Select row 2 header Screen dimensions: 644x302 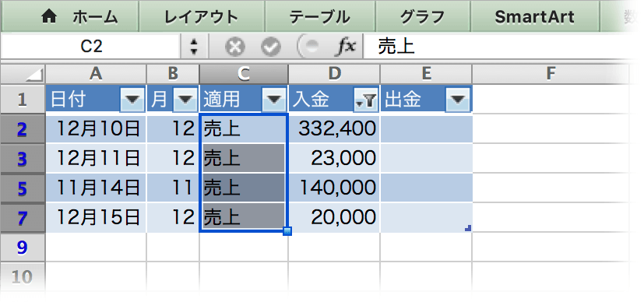22,129
